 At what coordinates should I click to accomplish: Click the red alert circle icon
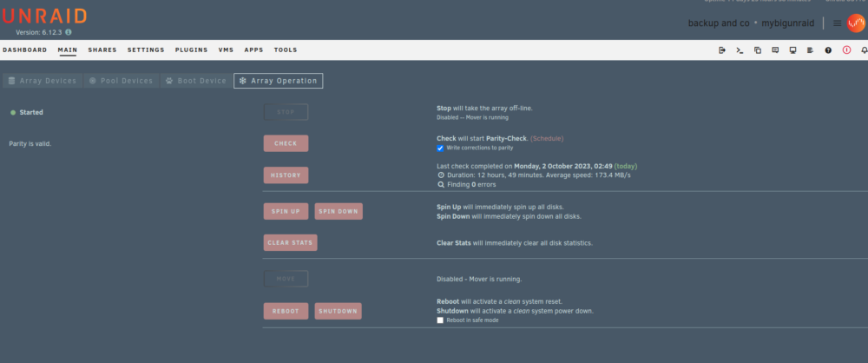tap(846, 49)
